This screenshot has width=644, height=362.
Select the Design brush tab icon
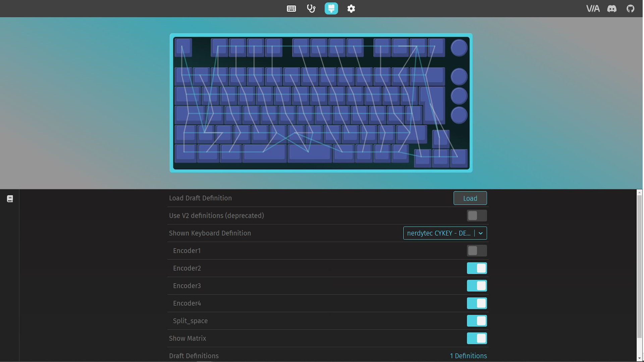tap(331, 9)
